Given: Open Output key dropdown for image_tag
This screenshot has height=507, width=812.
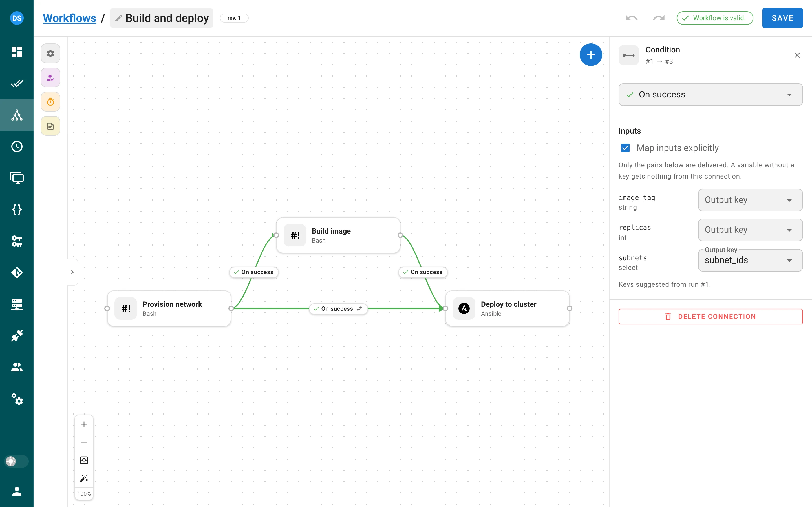Looking at the screenshot, I should pos(750,200).
